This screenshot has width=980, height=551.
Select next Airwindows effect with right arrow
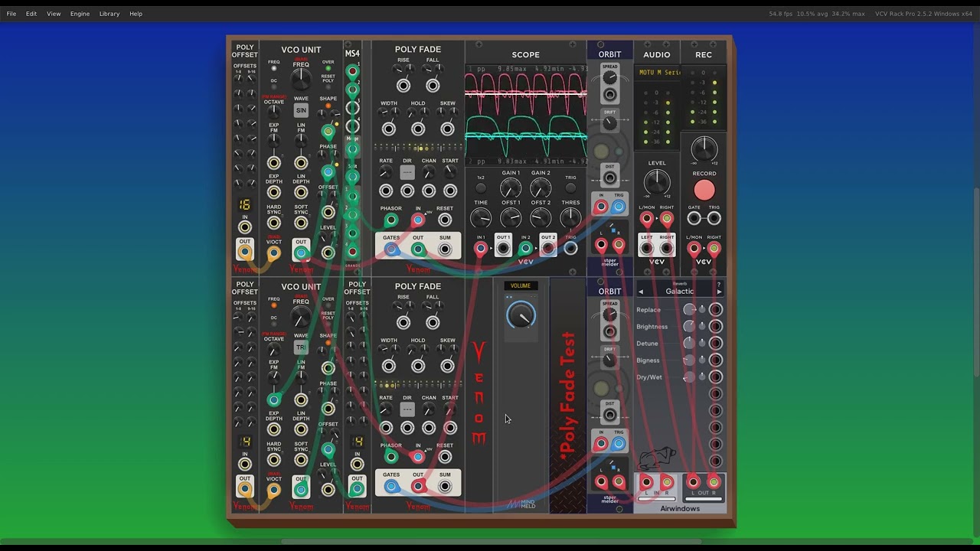(718, 292)
